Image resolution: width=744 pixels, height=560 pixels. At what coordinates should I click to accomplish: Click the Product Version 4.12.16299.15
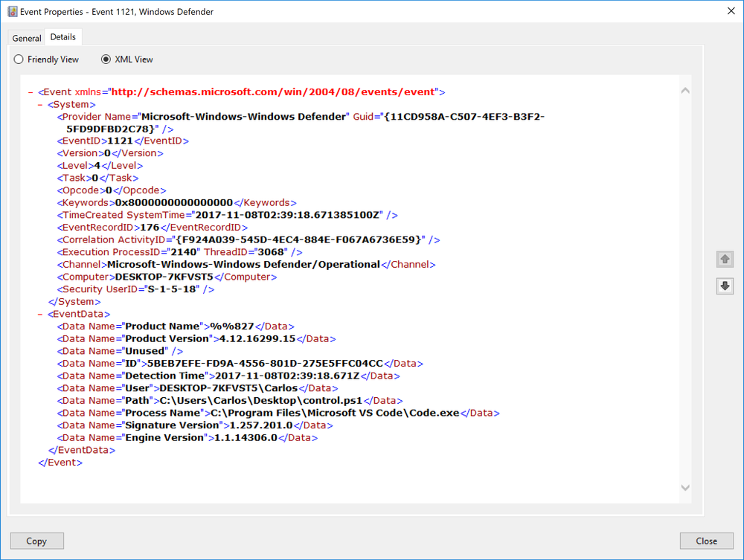point(257,339)
